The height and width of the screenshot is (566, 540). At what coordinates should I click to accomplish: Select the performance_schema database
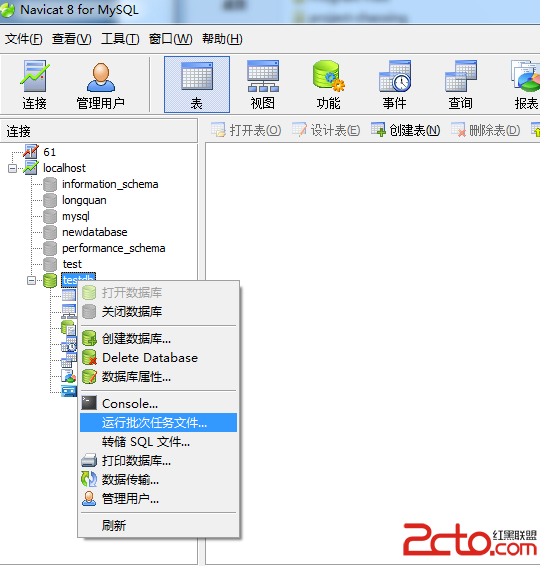(x=114, y=248)
